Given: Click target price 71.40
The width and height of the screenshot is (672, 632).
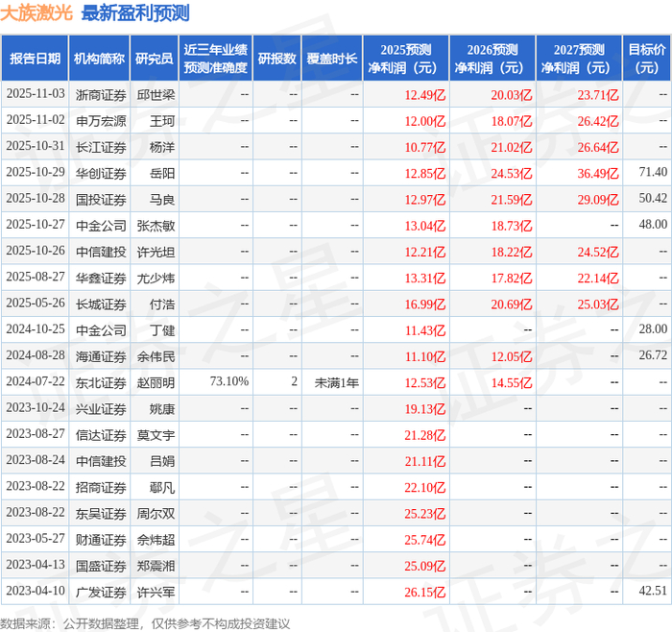Looking at the screenshot, I should tap(653, 172).
